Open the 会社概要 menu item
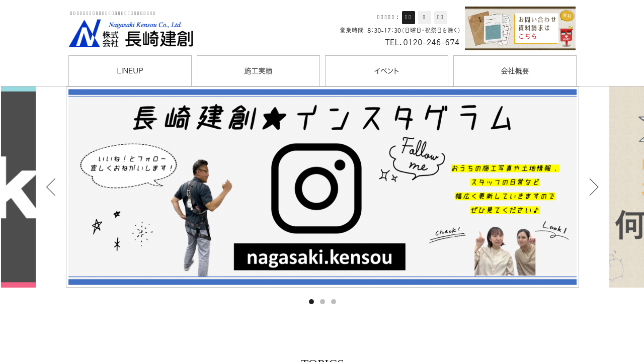The height and width of the screenshot is (362, 644). point(515,71)
